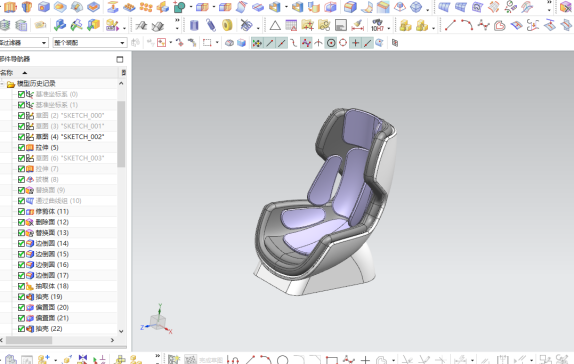Click the blue spring helix icon
This screenshot has height=364, width=574.
(x=211, y=25)
